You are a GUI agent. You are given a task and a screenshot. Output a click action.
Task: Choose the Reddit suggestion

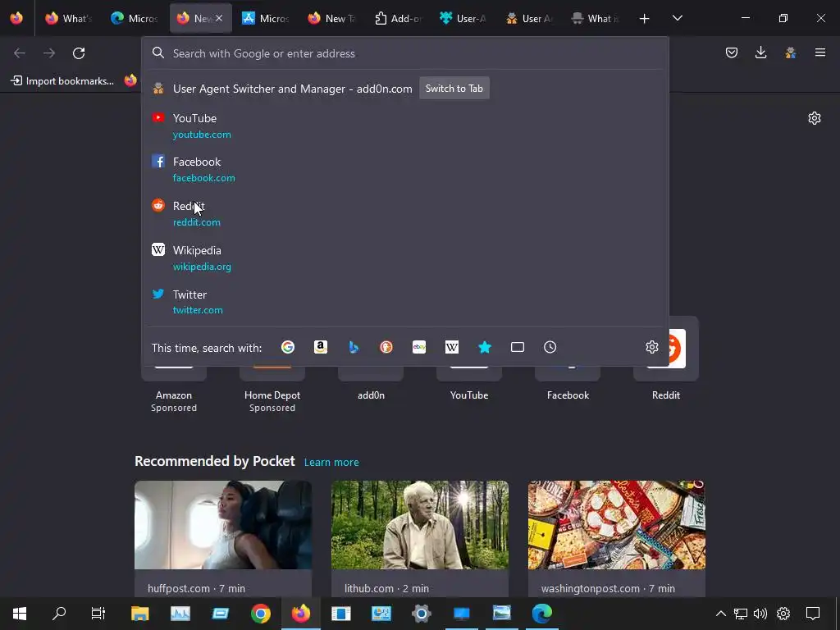point(405,214)
